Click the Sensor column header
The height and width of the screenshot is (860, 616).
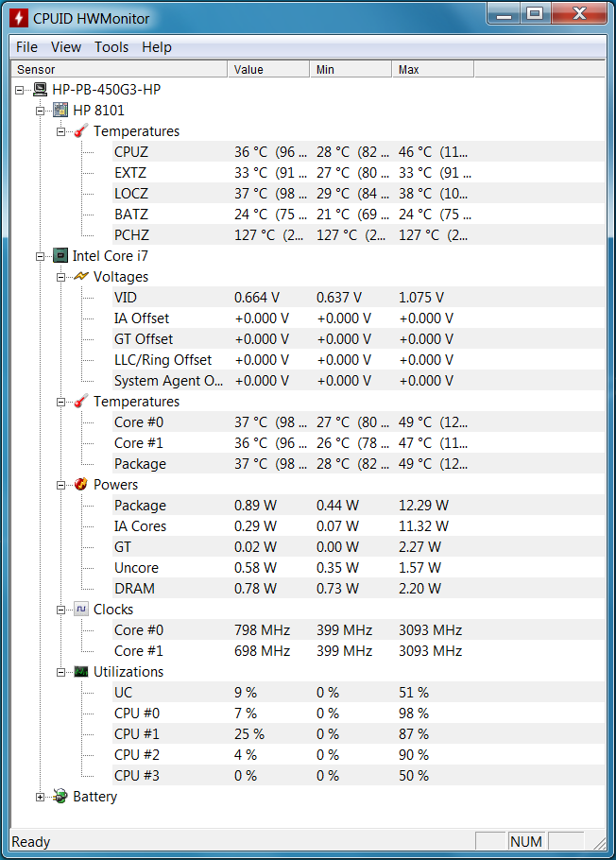[x=119, y=70]
